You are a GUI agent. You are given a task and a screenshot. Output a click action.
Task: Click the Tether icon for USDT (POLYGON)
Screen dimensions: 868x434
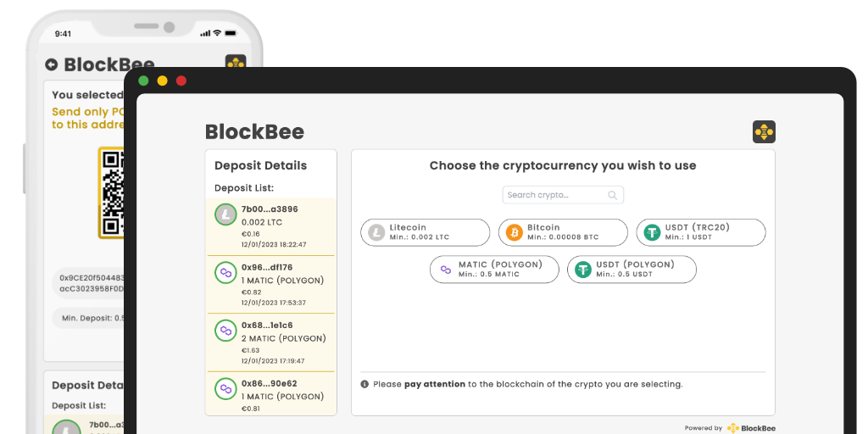point(583,270)
